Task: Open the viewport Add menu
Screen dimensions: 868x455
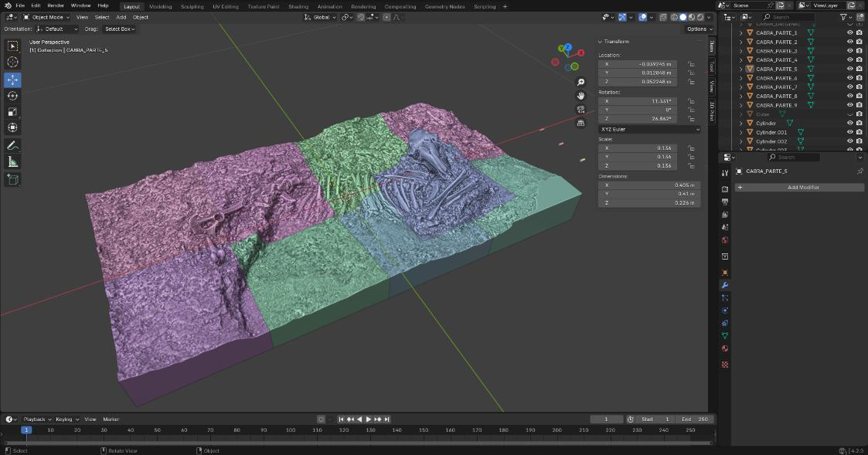Action: [x=121, y=17]
